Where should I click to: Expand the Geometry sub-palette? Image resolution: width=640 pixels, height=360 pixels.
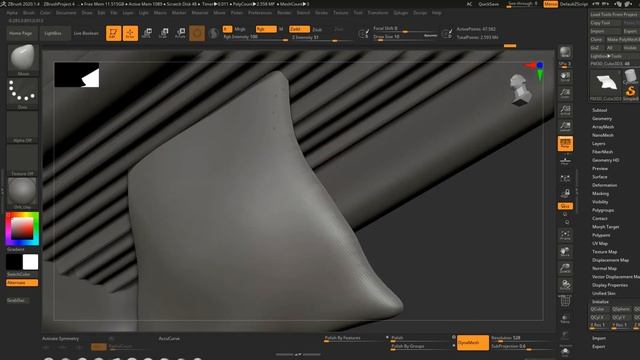coord(602,119)
